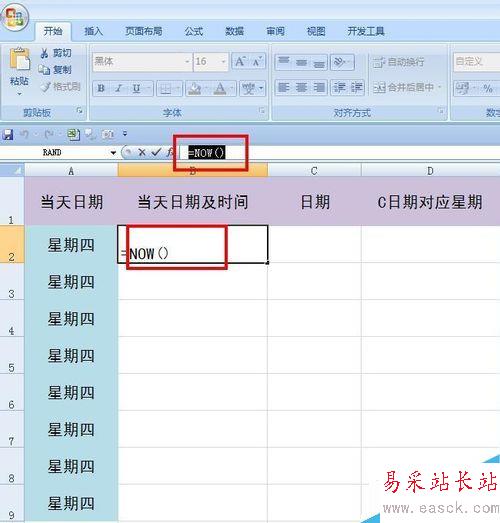Viewport: 500px width, 523px height.
Task: Open the Office button menu
Action: point(15,17)
